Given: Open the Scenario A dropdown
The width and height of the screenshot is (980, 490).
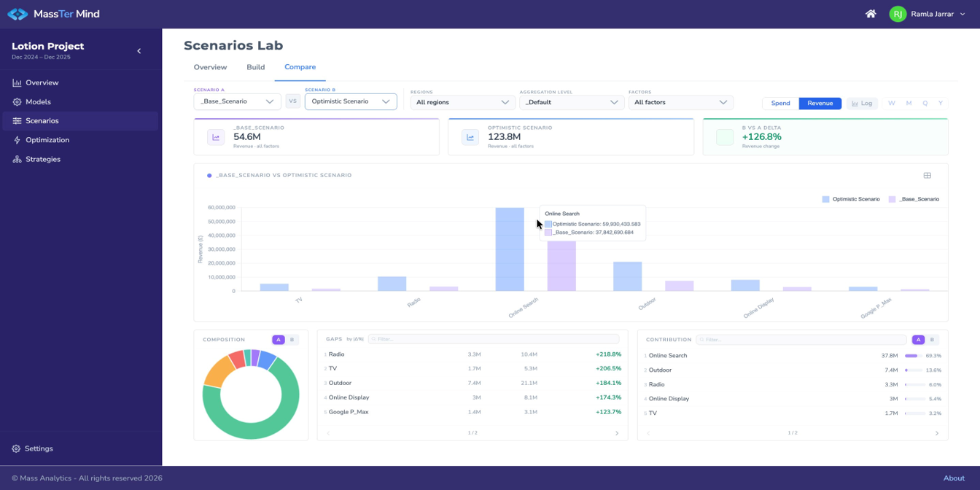Looking at the screenshot, I should (237, 101).
